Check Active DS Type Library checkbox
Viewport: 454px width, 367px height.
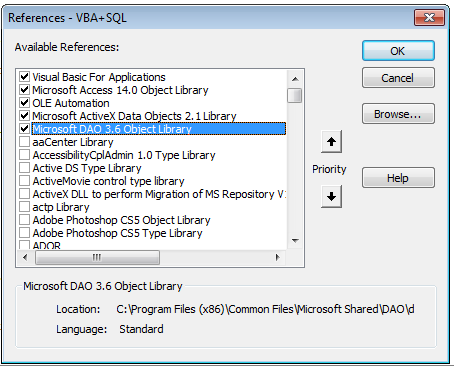coord(24,168)
